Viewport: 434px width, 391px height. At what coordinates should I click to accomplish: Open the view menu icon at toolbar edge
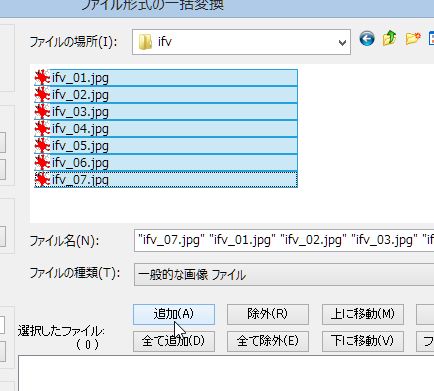click(x=431, y=39)
